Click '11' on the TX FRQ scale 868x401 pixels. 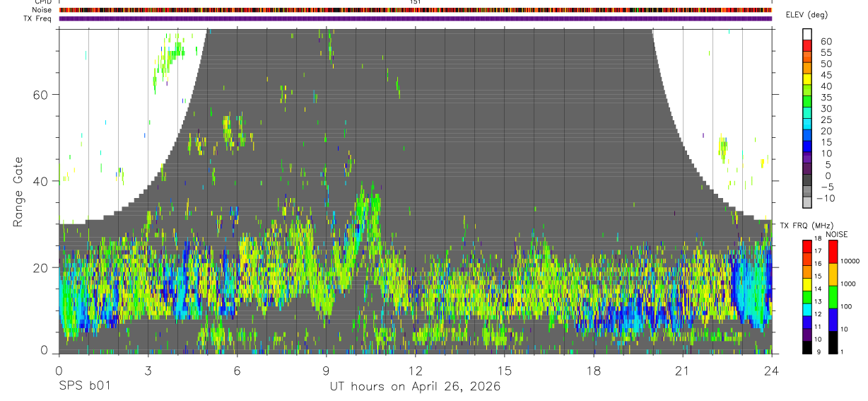click(x=817, y=327)
